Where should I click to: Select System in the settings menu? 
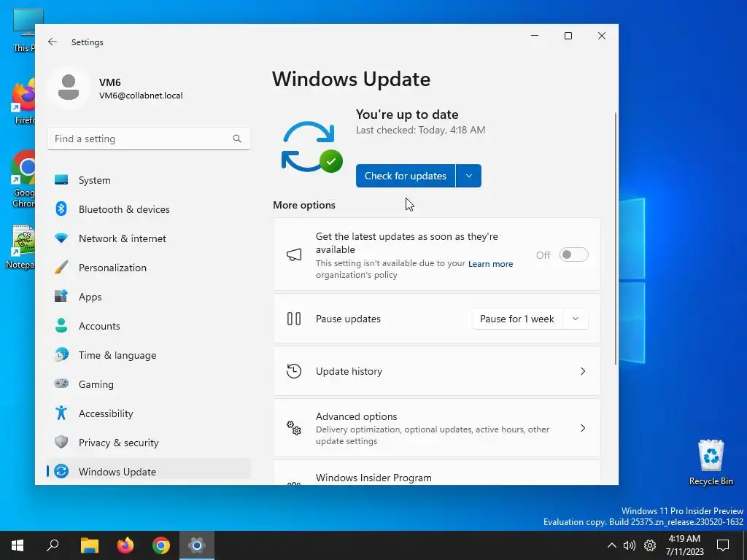coord(149,180)
